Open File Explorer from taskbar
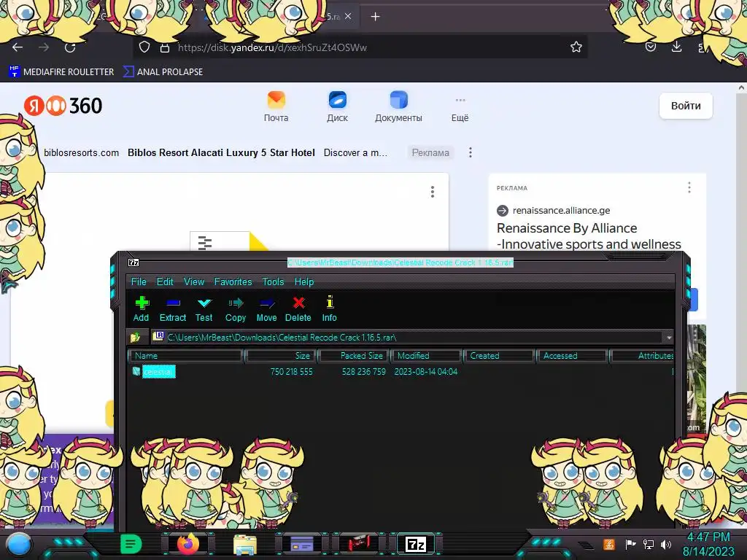 pyautogui.click(x=245, y=545)
